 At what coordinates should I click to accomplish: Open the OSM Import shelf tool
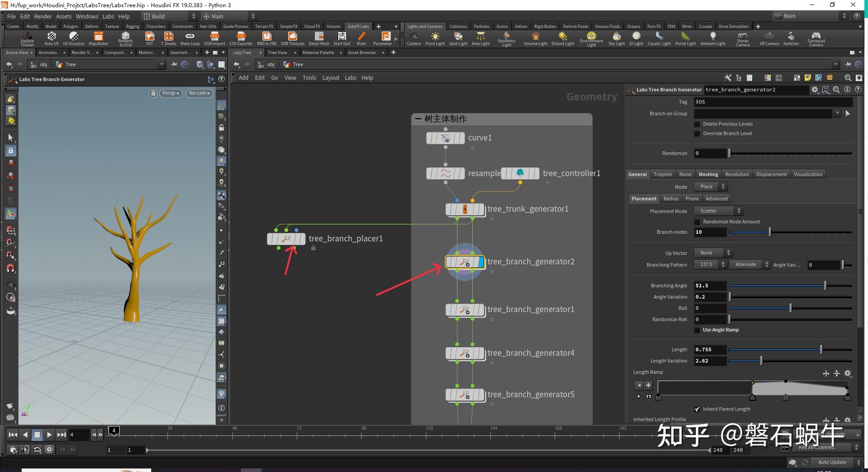(x=215, y=39)
